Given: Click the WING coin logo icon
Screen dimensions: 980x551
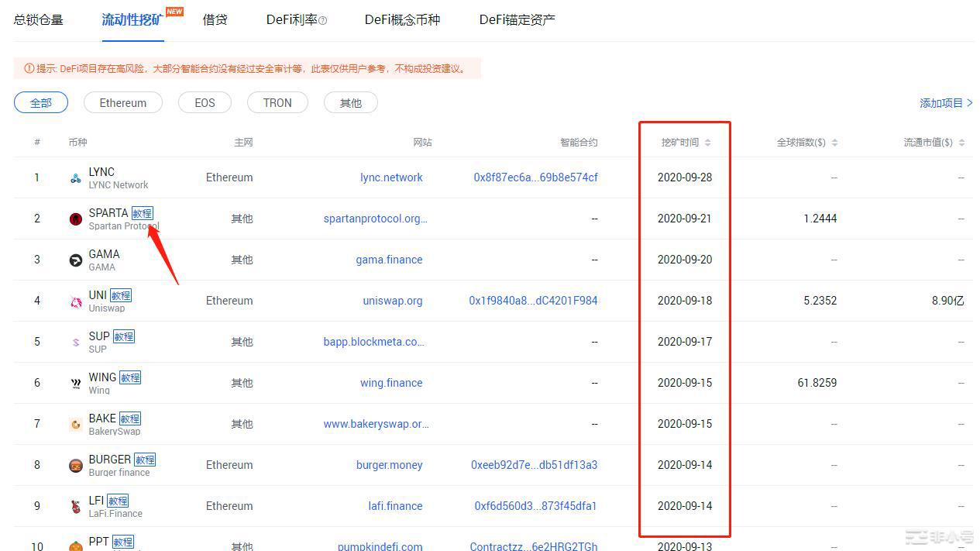Looking at the screenshot, I should [75, 384].
